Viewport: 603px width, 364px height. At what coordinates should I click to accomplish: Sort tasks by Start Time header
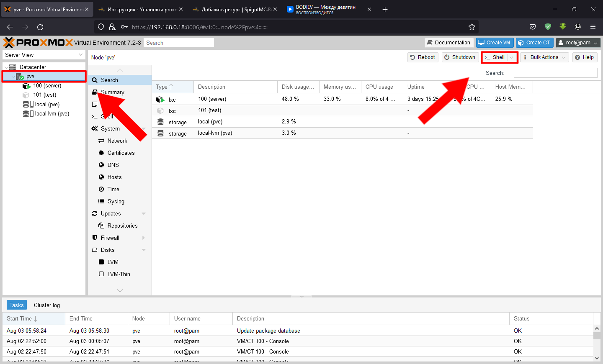click(33, 318)
